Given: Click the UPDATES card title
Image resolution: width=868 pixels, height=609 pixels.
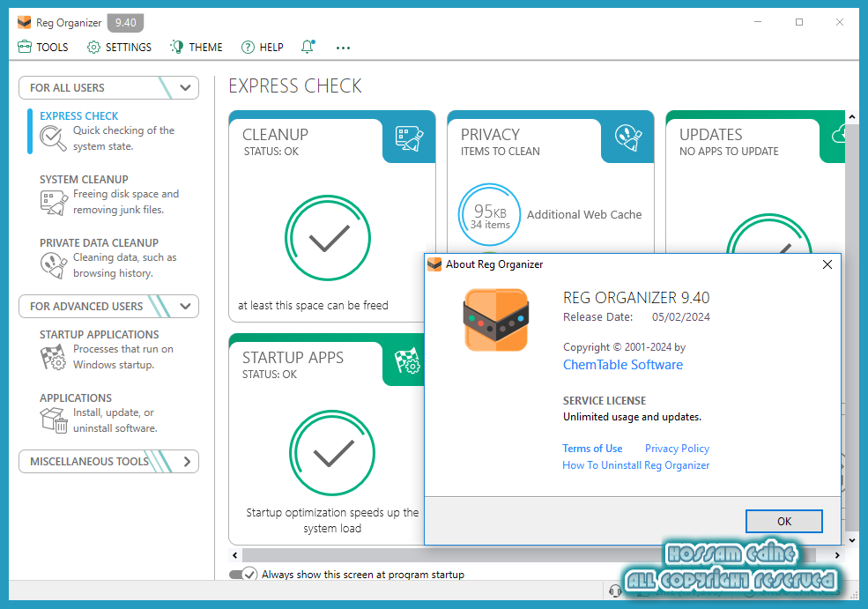Looking at the screenshot, I should point(711,135).
